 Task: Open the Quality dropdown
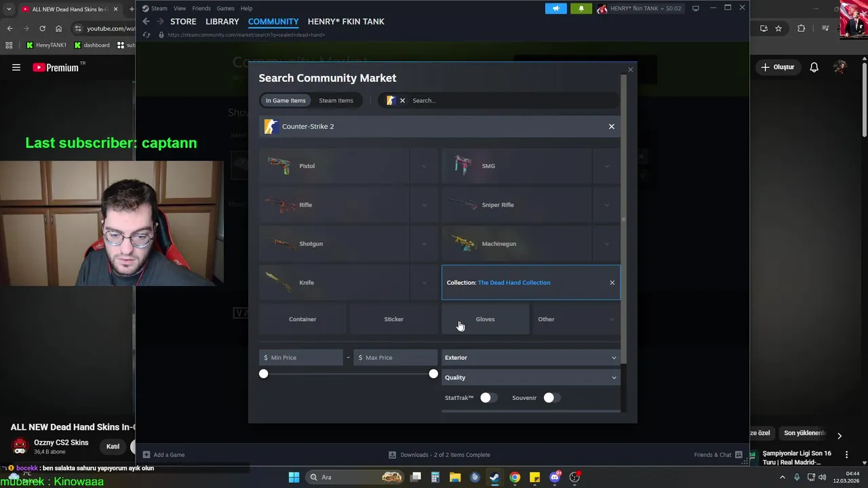[531, 378]
